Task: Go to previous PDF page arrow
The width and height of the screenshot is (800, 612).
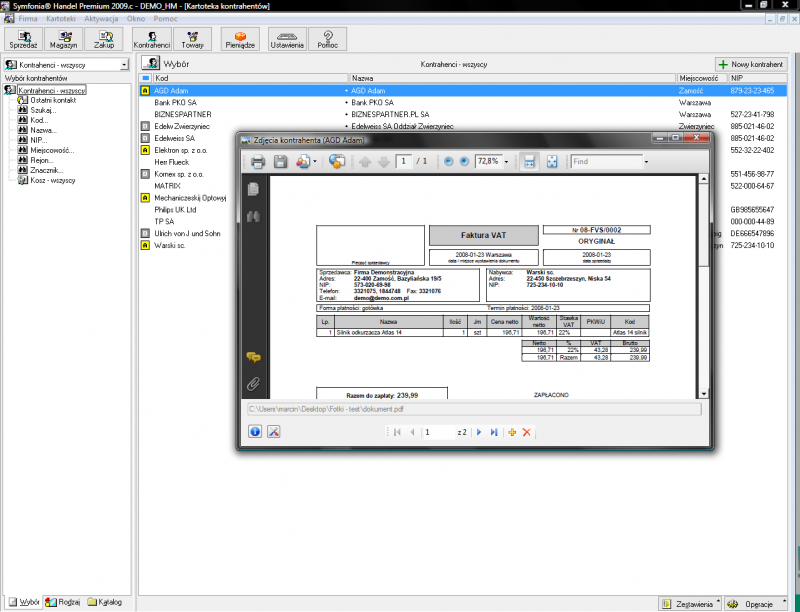Action: click(365, 162)
